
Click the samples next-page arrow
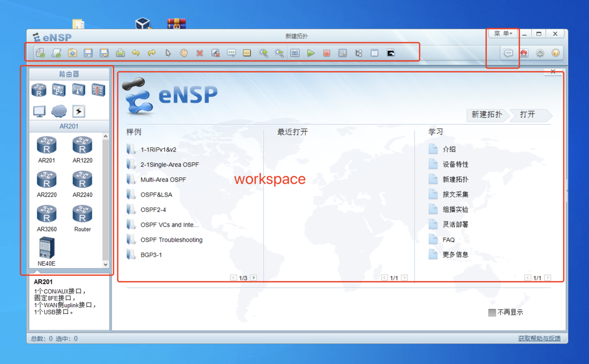tap(254, 277)
